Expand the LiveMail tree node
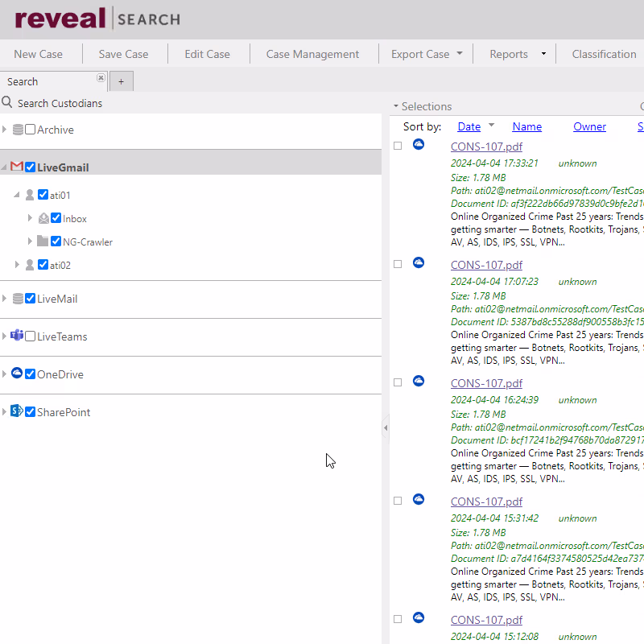Screen dimensions: 644x644 [4, 299]
